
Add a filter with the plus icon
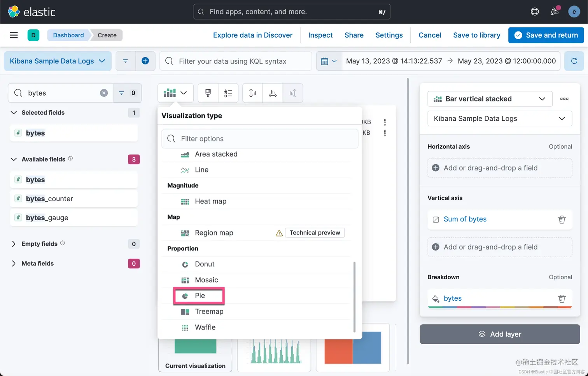click(x=145, y=61)
